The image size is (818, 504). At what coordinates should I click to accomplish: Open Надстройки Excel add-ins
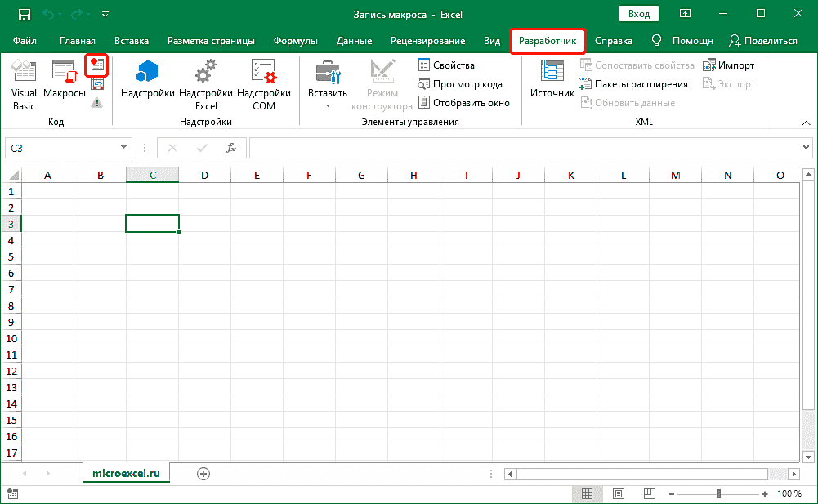(x=206, y=84)
